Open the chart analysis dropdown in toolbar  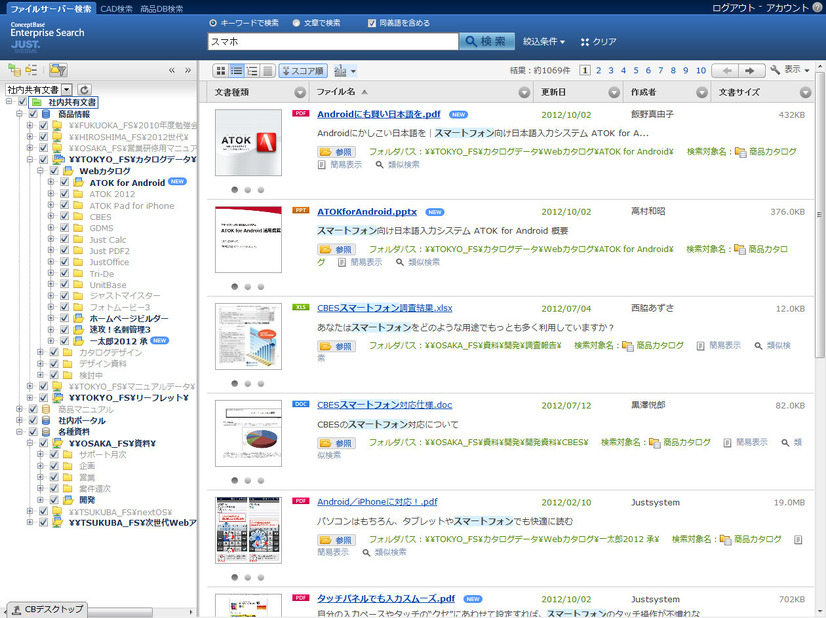pyautogui.click(x=345, y=71)
